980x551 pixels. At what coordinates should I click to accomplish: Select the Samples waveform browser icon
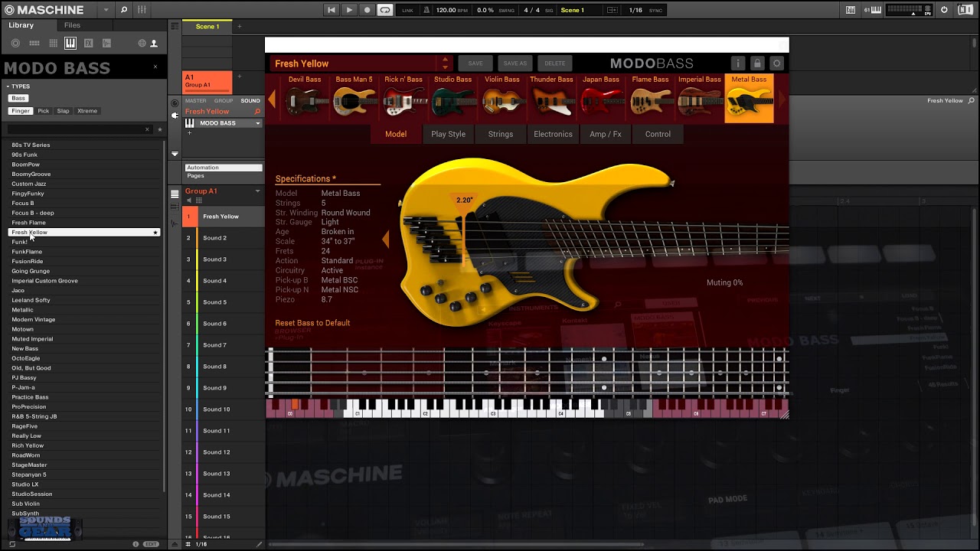point(106,44)
